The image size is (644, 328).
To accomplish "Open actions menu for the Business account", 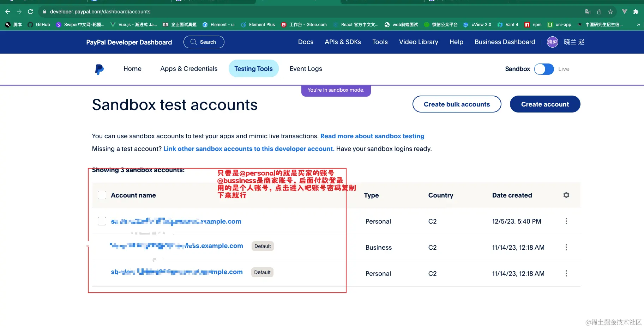I will pyautogui.click(x=566, y=247).
